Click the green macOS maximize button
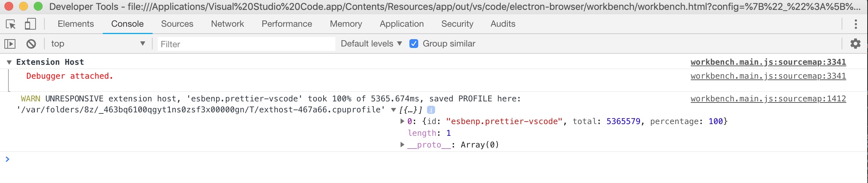The image size is (868, 183). pyautogui.click(x=38, y=7)
